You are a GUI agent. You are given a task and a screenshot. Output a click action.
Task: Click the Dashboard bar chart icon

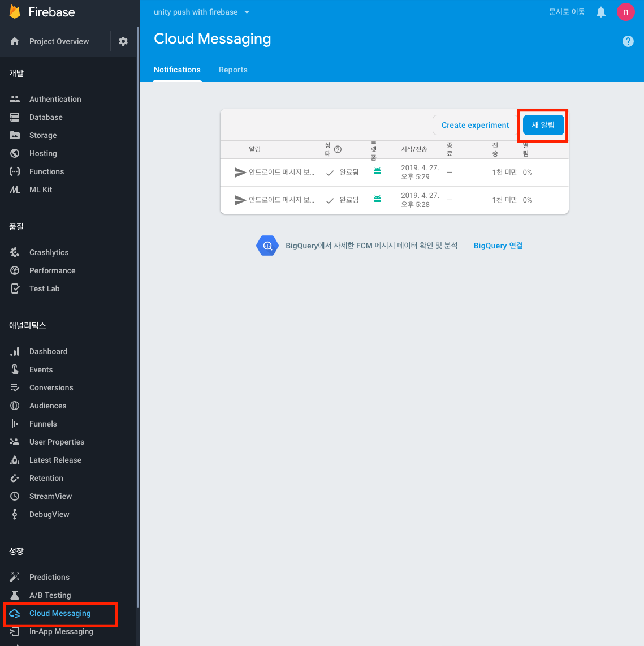15,351
